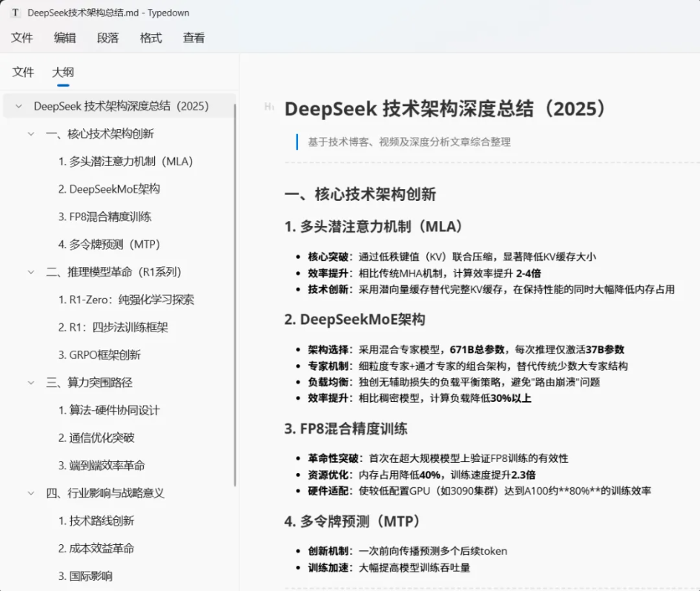Collapse the 三、算力突围路径 outline section
The width and height of the screenshot is (700, 591).
pos(31,383)
